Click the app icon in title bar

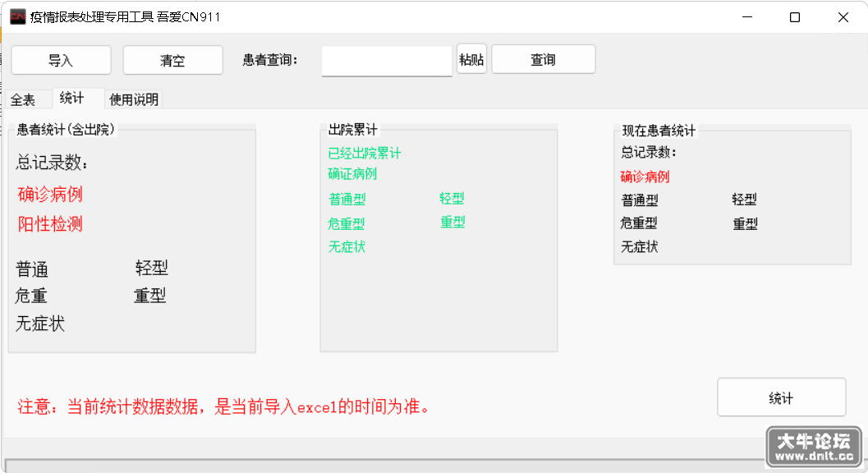click(18, 16)
